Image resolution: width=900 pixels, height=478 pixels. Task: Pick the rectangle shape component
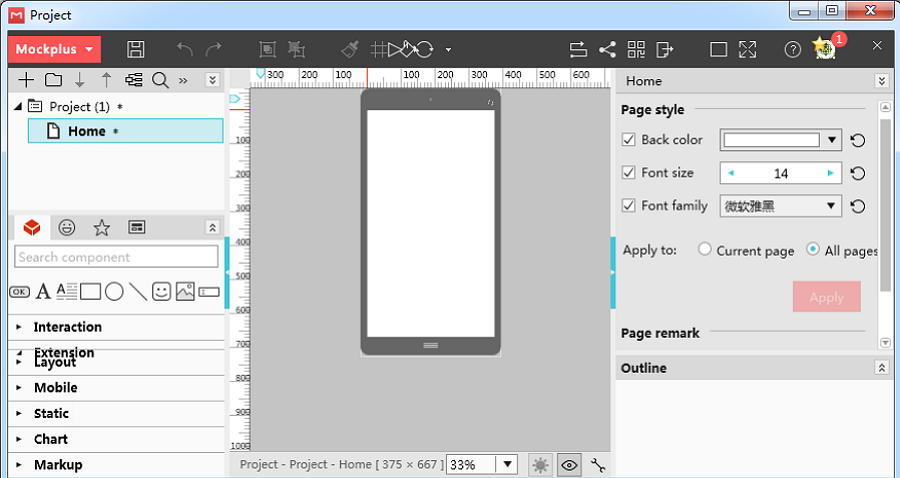(91, 292)
